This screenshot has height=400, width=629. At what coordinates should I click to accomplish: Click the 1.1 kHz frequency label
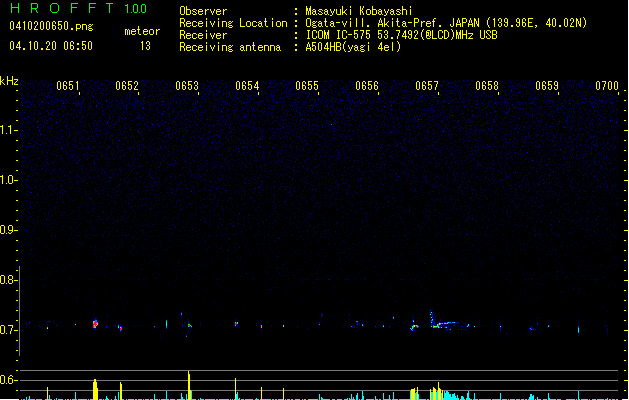tap(8, 130)
